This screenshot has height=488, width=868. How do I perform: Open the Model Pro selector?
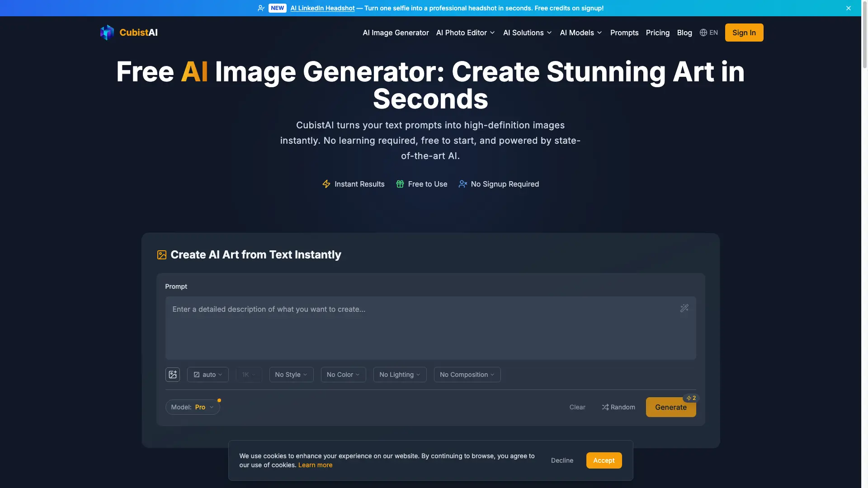[193, 407]
